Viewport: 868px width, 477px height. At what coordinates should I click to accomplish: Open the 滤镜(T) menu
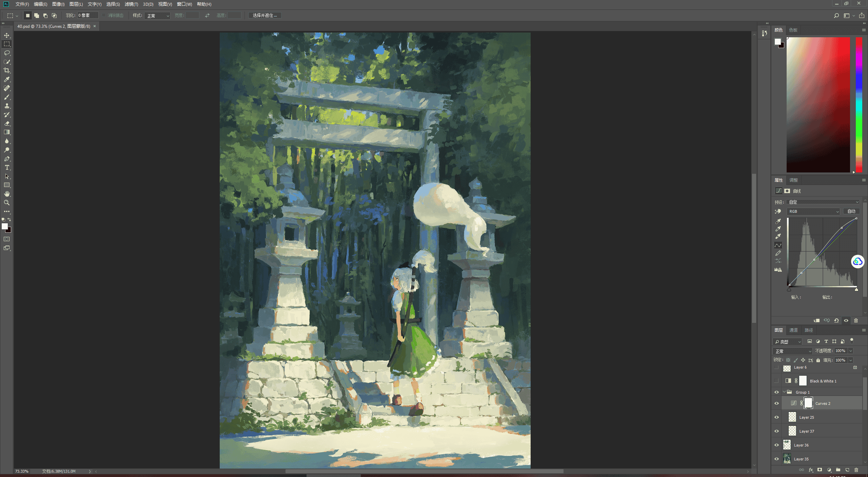pos(131,4)
